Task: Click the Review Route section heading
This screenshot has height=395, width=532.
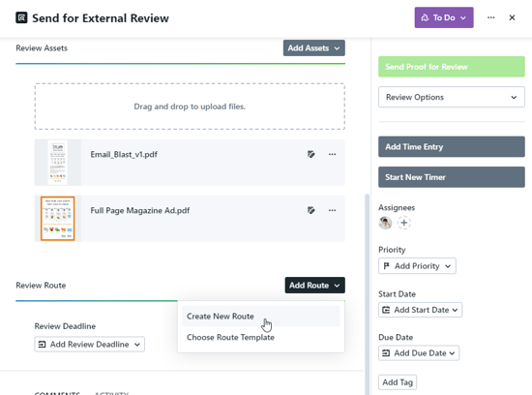Action: point(41,285)
